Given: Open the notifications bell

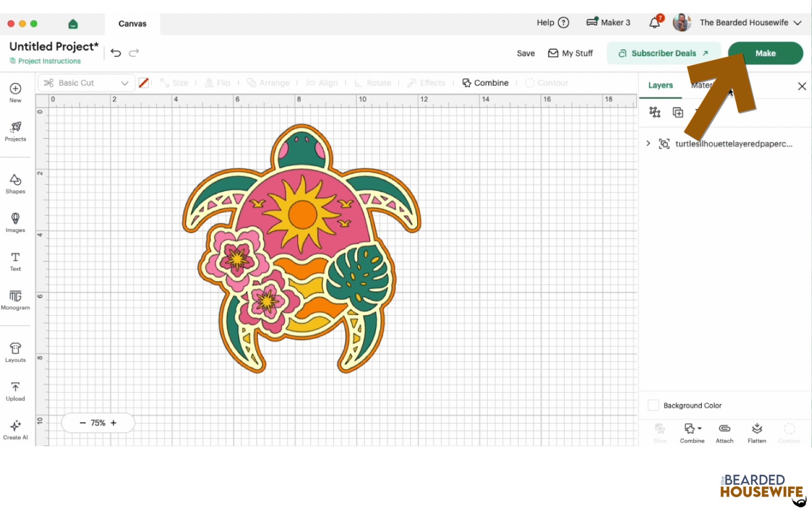Looking at the screenshot, I should 655,22.
